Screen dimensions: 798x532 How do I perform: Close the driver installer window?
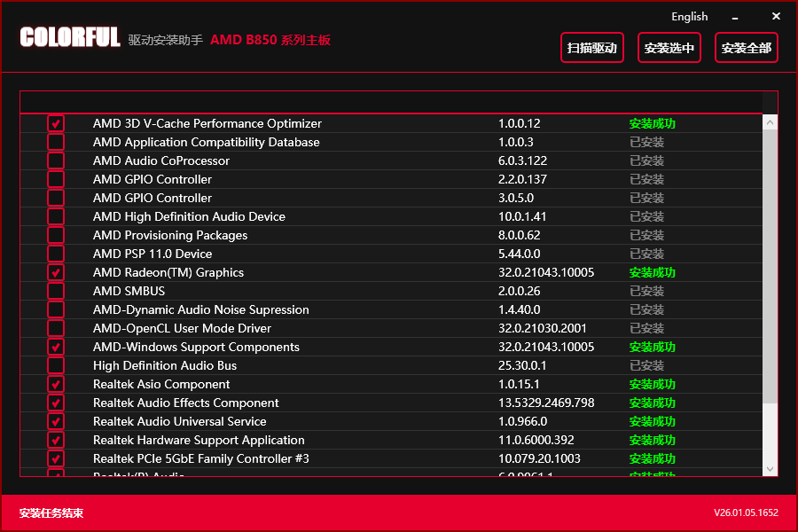pyautogui.click(x=776, y=16)
